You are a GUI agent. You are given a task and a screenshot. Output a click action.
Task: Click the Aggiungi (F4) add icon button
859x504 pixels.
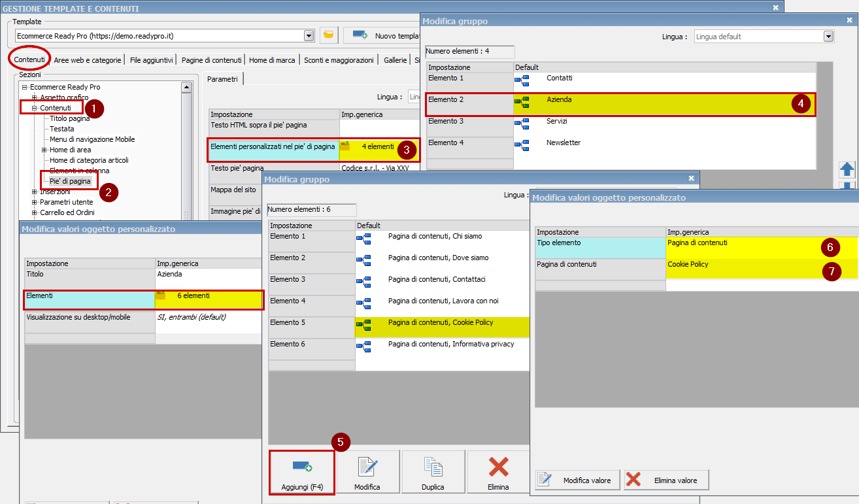click(301, 472)
